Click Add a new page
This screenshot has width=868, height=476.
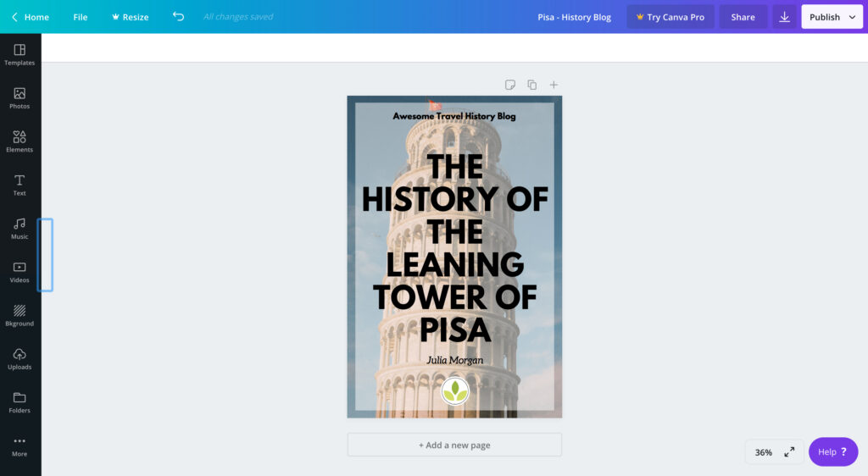454,445
